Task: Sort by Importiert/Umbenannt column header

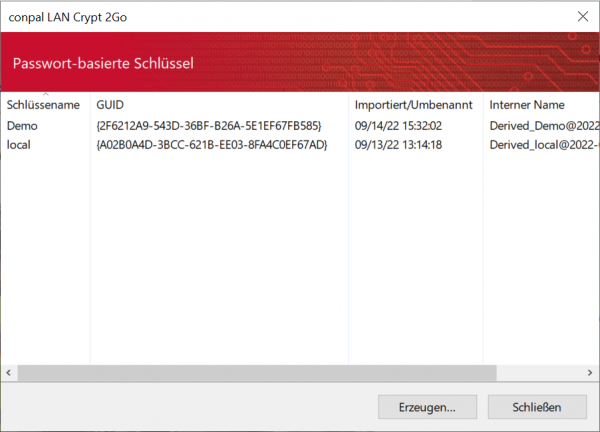Action: [x=416, y=104]
